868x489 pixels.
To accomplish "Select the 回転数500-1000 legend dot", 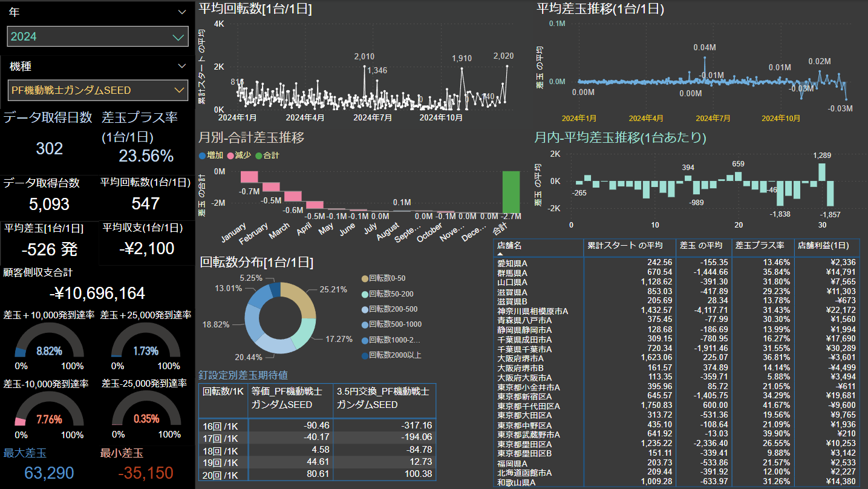I will click(365, 324).
